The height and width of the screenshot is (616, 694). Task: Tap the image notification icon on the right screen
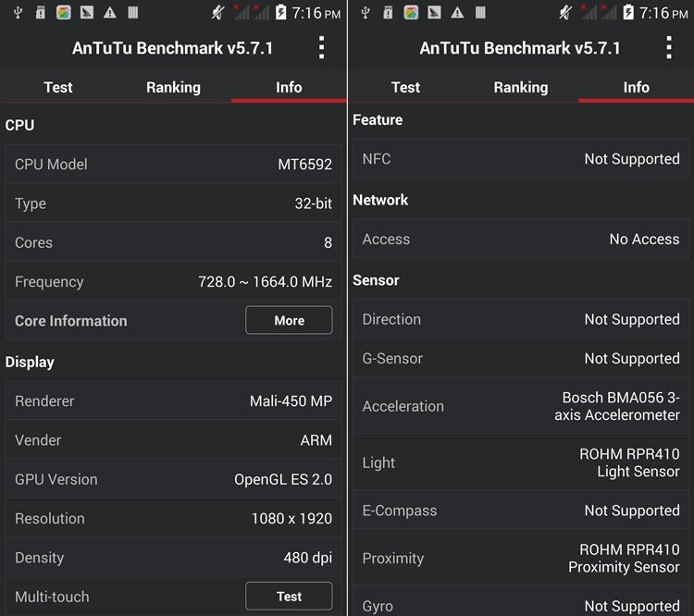[435, 13]
